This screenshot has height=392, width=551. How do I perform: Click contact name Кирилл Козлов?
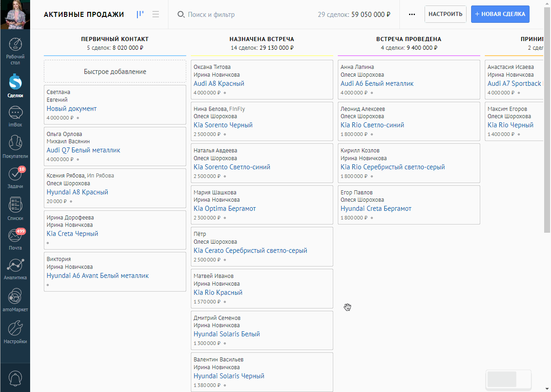360,151
